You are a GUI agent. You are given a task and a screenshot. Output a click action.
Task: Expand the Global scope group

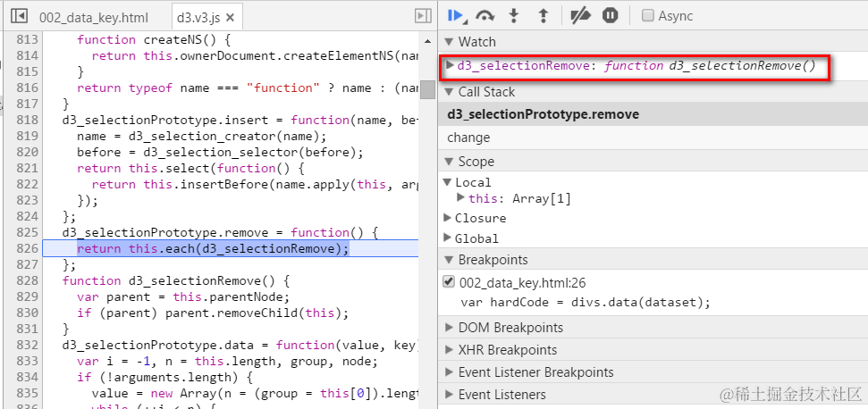pyautogui.click(x=448, y=238)
